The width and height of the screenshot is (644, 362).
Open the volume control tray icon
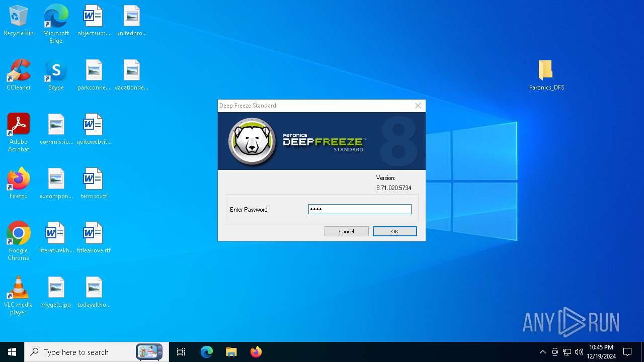point(579,352)
